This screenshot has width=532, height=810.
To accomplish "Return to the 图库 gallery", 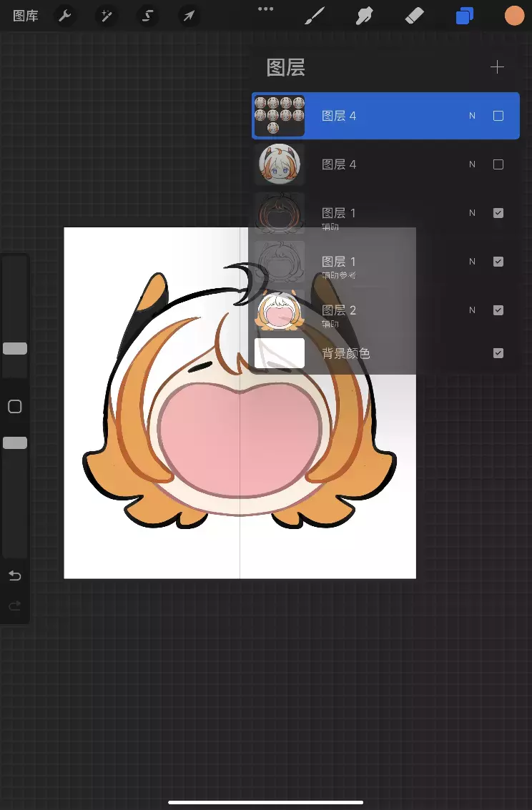I will 25,16.
